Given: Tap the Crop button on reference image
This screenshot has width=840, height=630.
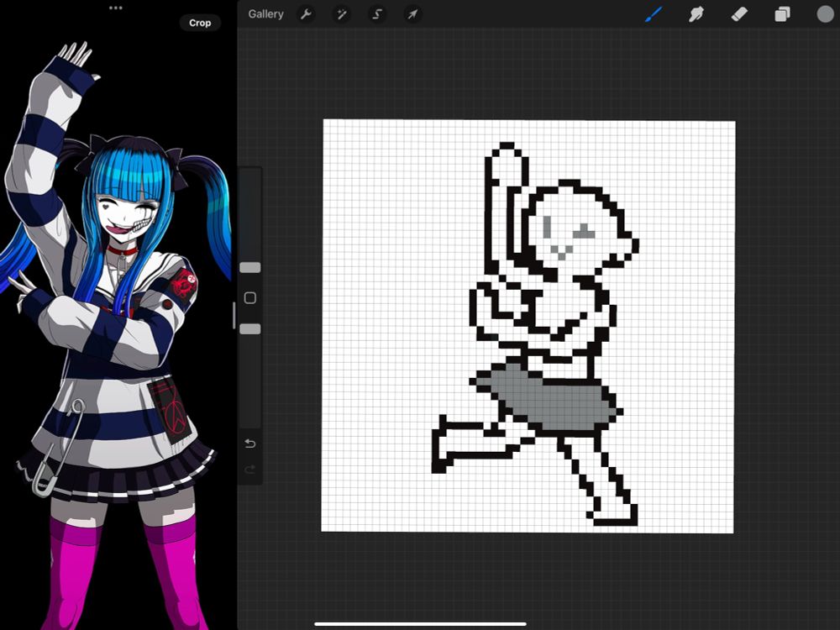Looking at the screenshot, I should coord(200,23).
